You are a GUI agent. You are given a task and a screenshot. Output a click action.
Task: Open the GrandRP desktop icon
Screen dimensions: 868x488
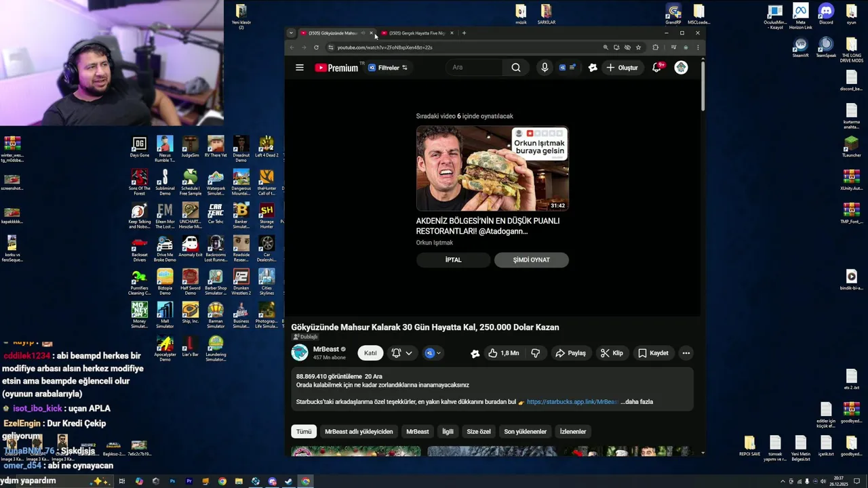[673, 15]
